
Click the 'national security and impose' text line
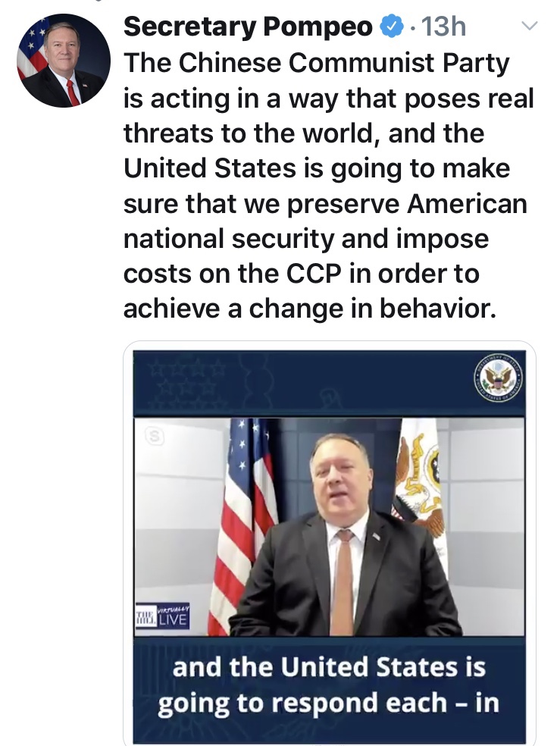click(306, 239)
